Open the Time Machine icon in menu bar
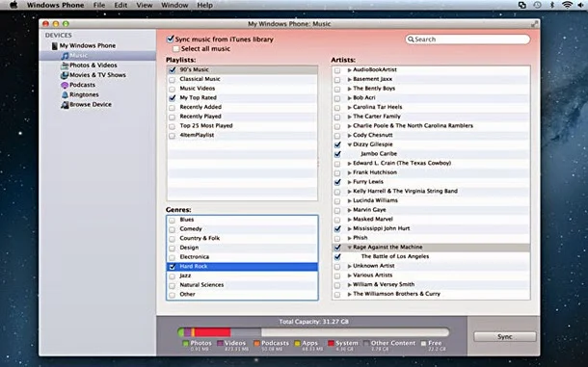This screenshot has height=367, width=588. 537,5
